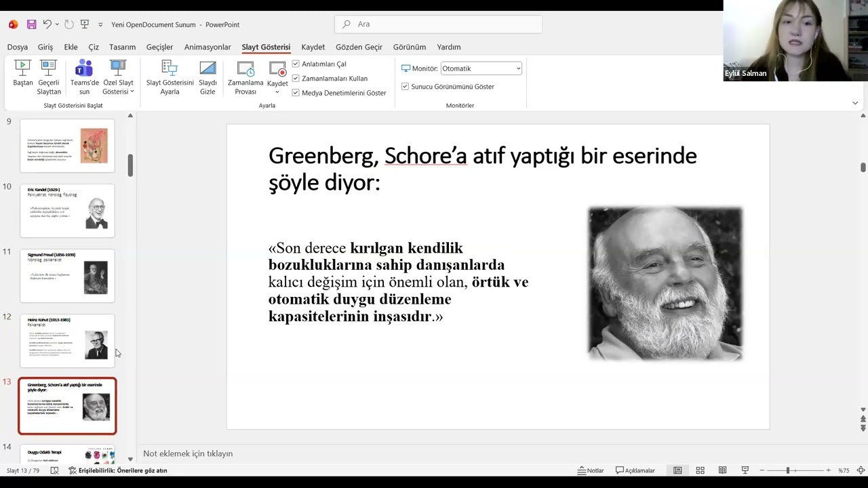Click the Greenberg quote text body
Screen dimensions: 868x488
pos(398,282)
